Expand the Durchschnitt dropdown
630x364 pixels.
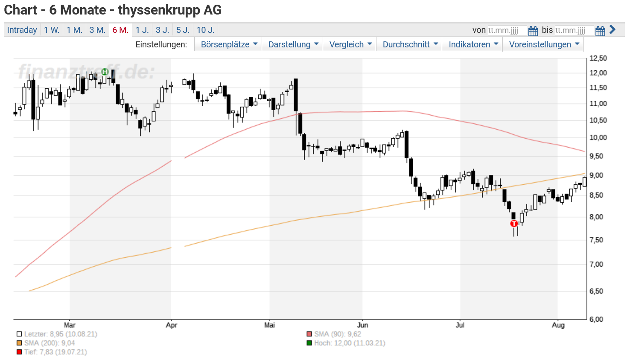410,44
